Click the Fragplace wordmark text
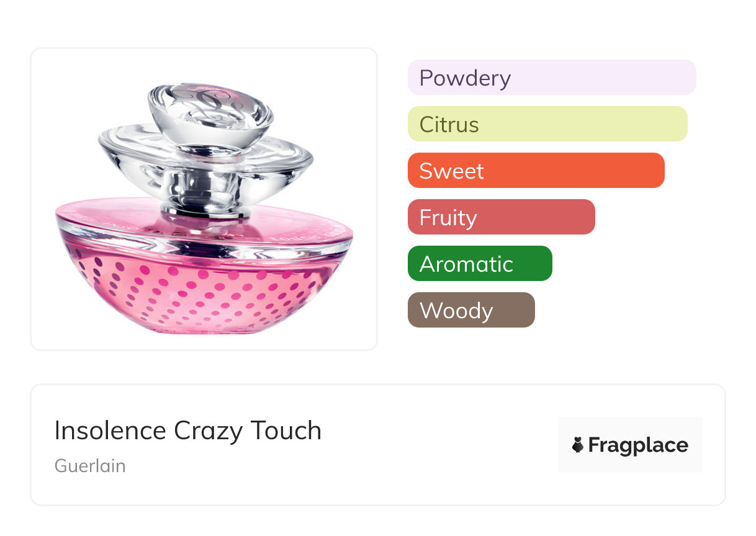 (638, 445)
